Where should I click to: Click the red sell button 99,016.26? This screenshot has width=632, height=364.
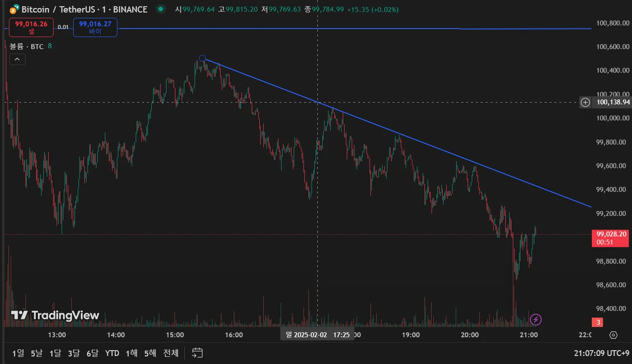pos(31,27)
